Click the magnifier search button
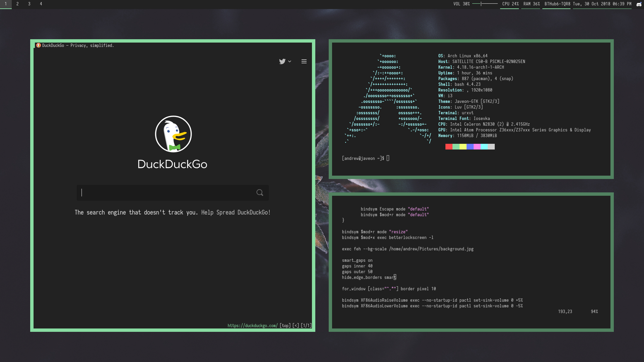644x362 pixels. pyautogui.click(x=260, y=193)
